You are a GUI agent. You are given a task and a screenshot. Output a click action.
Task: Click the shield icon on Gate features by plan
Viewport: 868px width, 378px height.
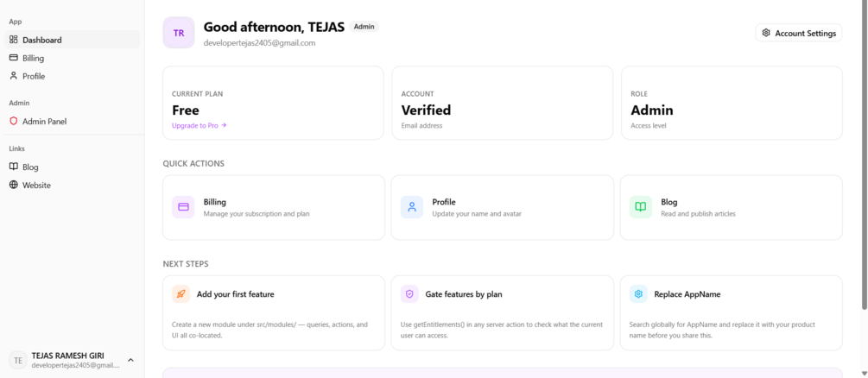pos(409,294)
